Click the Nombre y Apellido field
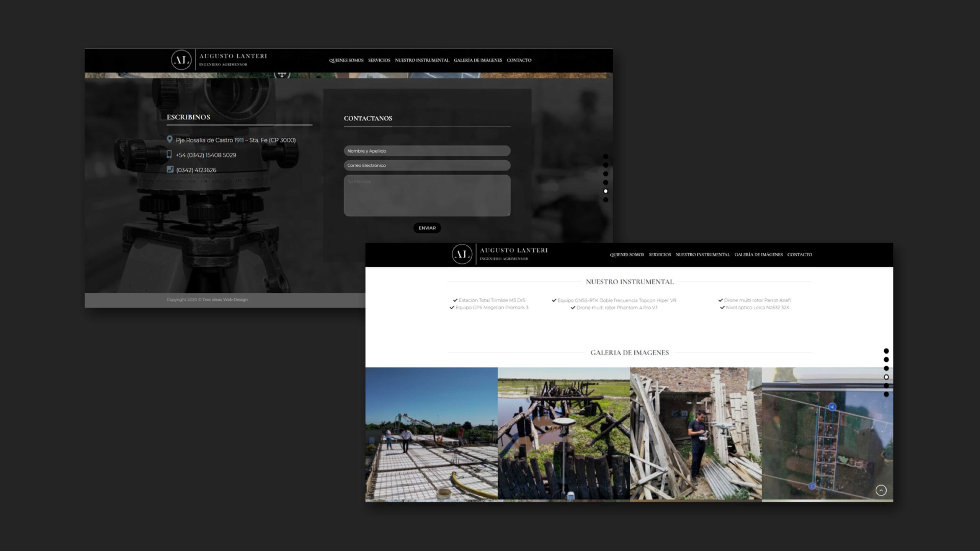 coord(427,151)
